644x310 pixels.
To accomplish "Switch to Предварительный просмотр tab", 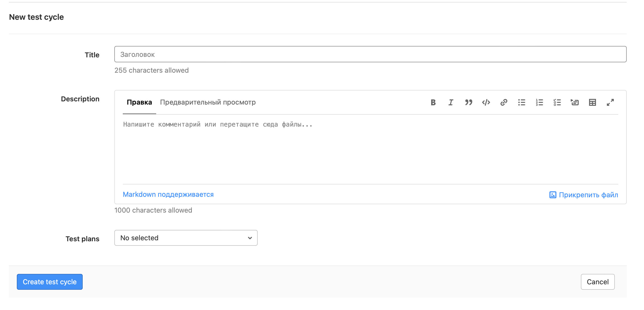I will pyautogui.click(x=208, y=102).
